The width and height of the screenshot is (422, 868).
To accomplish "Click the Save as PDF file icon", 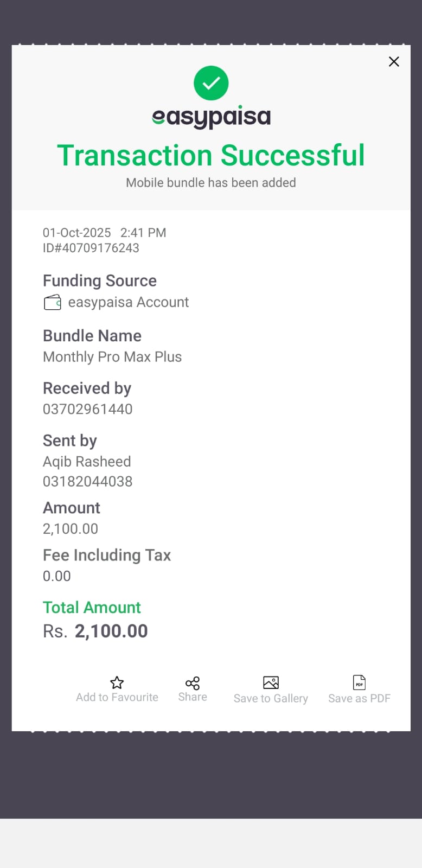I will click(359, 682).
